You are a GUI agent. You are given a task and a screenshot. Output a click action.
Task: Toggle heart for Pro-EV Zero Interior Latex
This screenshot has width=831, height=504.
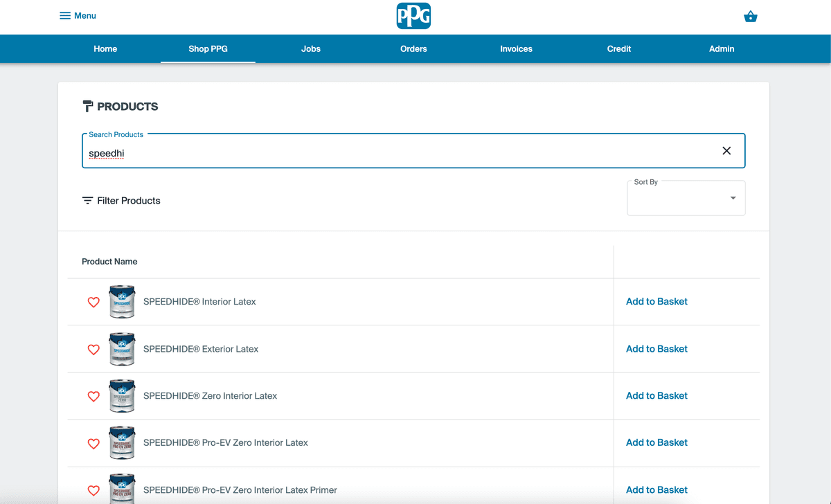[93, 443]
